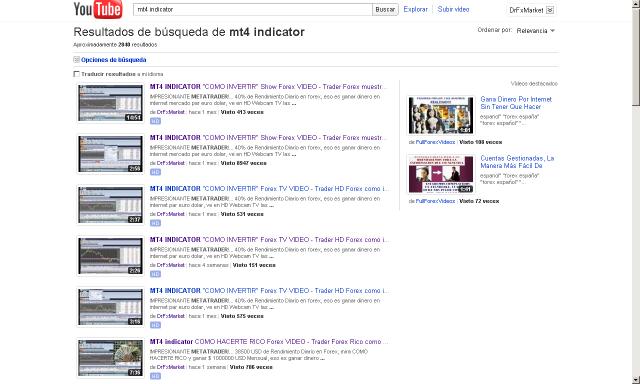Click the Visto 575 veces text
This screenshot has width=640, height=384.
(x=242, y=316)
